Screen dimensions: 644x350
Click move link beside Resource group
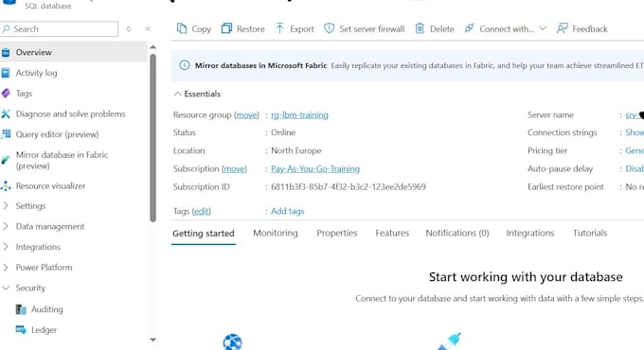(246, 114)
